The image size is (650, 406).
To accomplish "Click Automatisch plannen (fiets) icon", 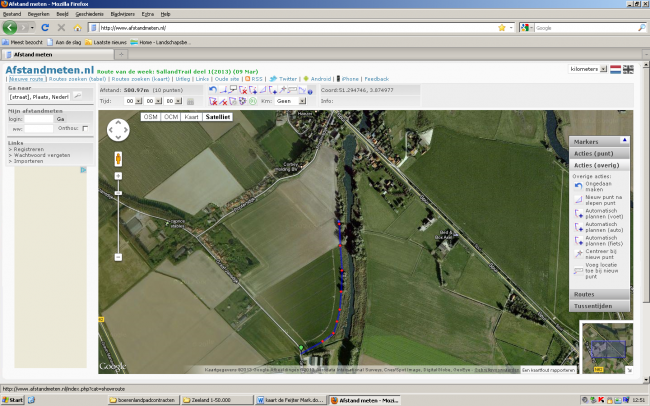I will 578,241.
